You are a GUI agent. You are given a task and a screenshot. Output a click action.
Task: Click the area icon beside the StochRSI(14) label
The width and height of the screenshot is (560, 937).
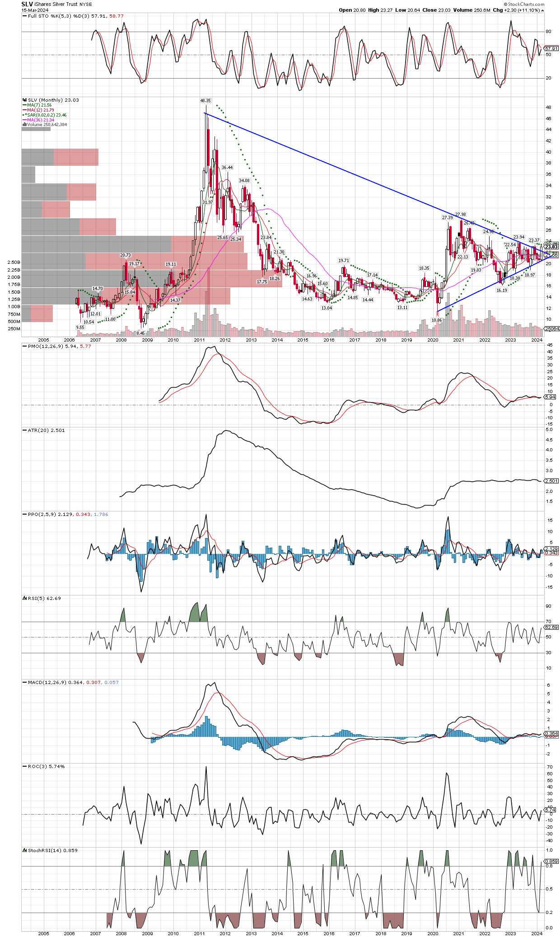24,850
